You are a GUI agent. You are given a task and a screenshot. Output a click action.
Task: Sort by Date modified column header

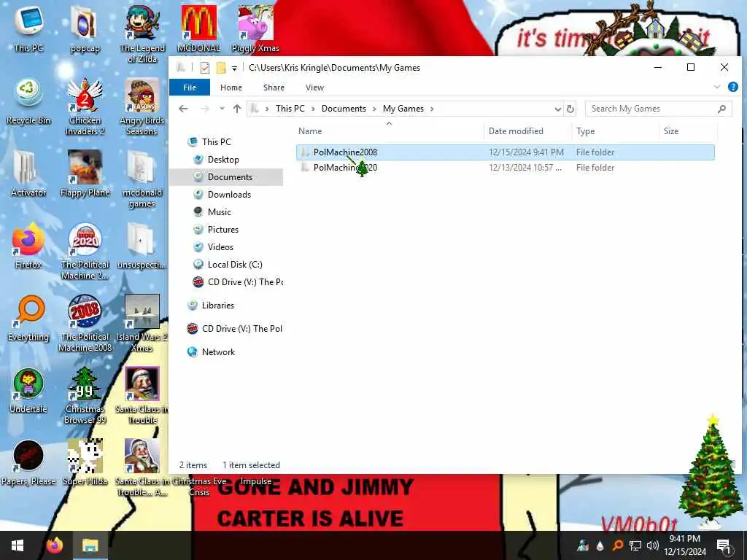tap(527, 131)
